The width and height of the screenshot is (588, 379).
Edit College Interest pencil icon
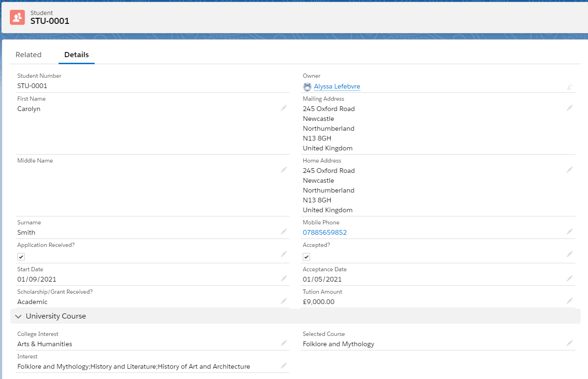pos(284,343)
